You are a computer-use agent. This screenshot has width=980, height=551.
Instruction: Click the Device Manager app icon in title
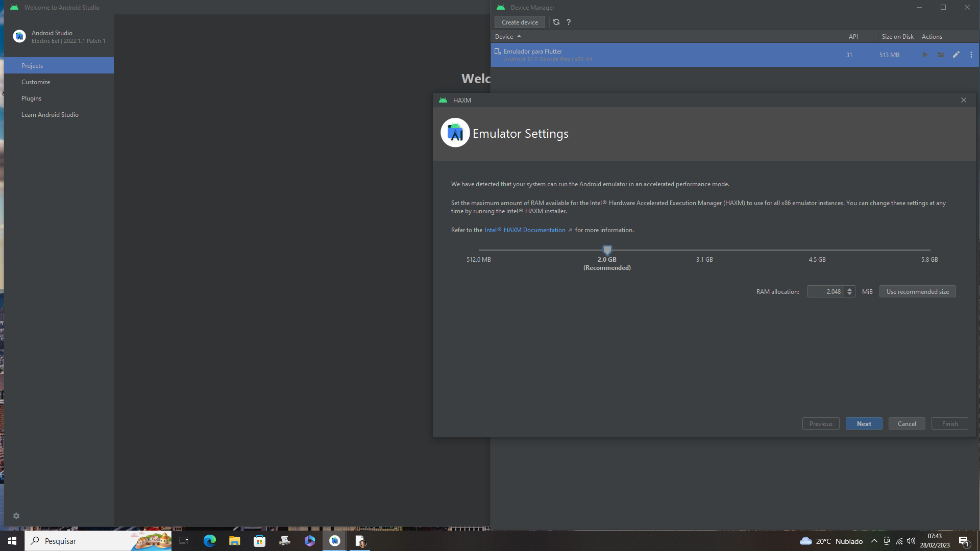coord(501,8)
